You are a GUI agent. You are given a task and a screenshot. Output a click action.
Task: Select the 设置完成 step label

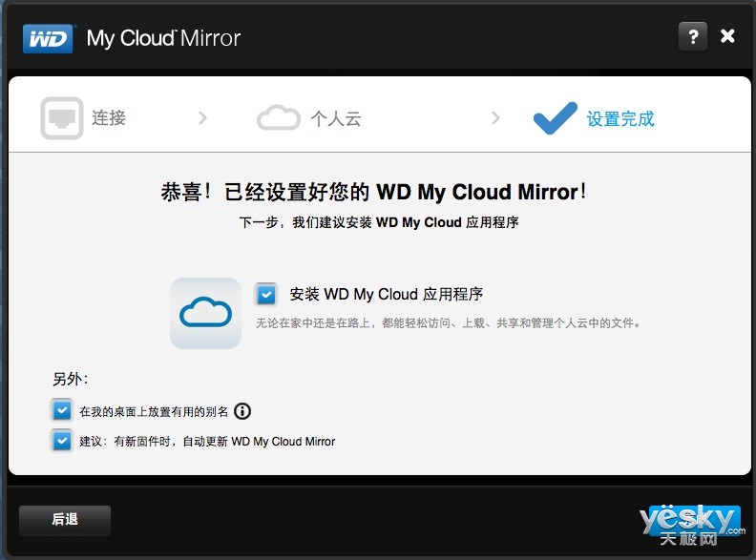click(x=620, y=118)
